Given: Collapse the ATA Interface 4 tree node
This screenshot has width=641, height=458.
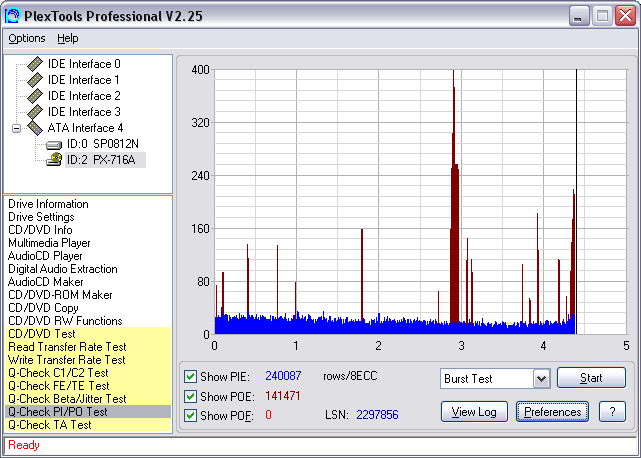Looking at the screenshot, I should (x=16, y=128).
